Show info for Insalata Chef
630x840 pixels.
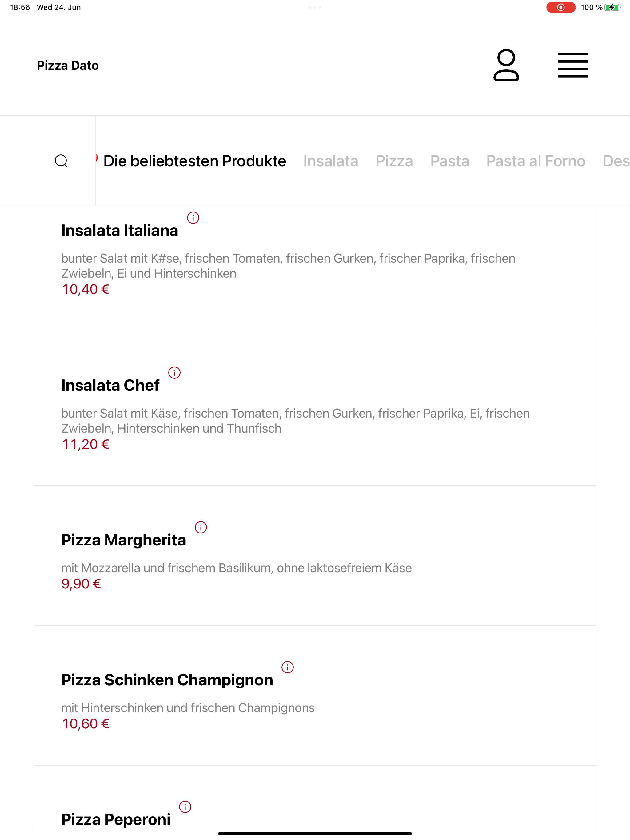[174, 373]
